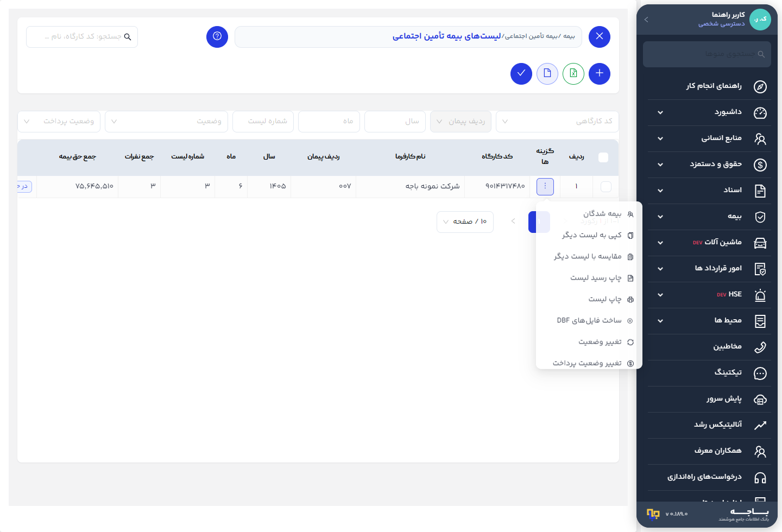The height and width of the screenshot is (532, 782).
Task: Click the حقوق و دستمزد dollar icon
Action: click(x=760, y=164)
